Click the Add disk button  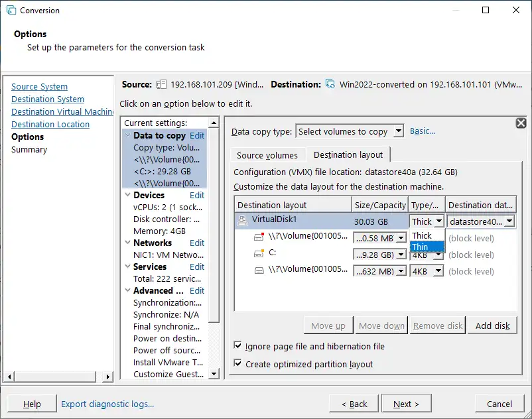click(492, 326)
